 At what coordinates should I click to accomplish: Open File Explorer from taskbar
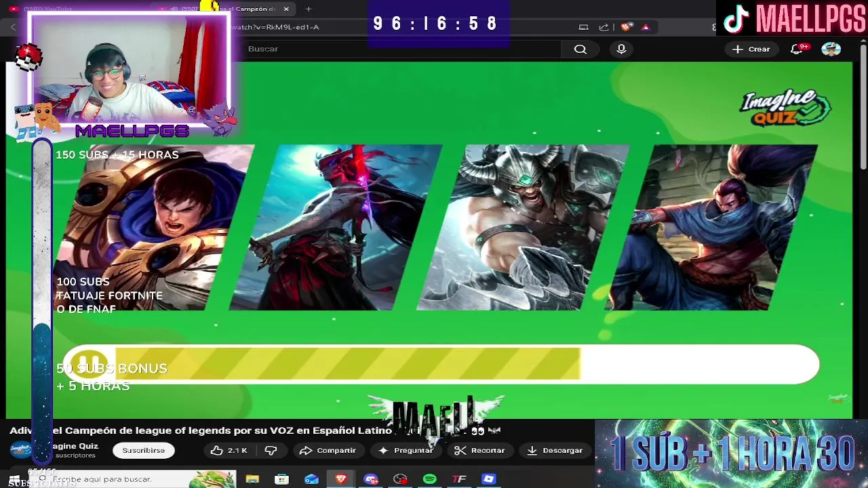[x=252, y=479]
